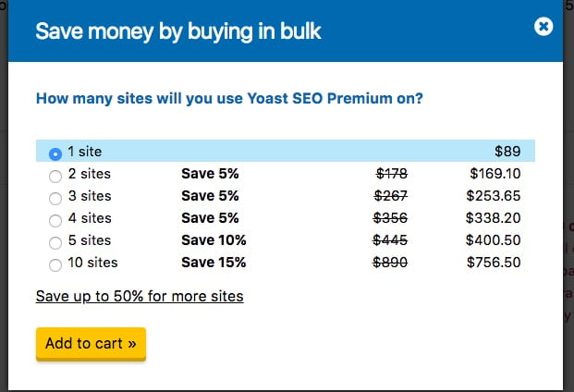
Task: Select the 1 site radio button
Action: pos(55,154)
